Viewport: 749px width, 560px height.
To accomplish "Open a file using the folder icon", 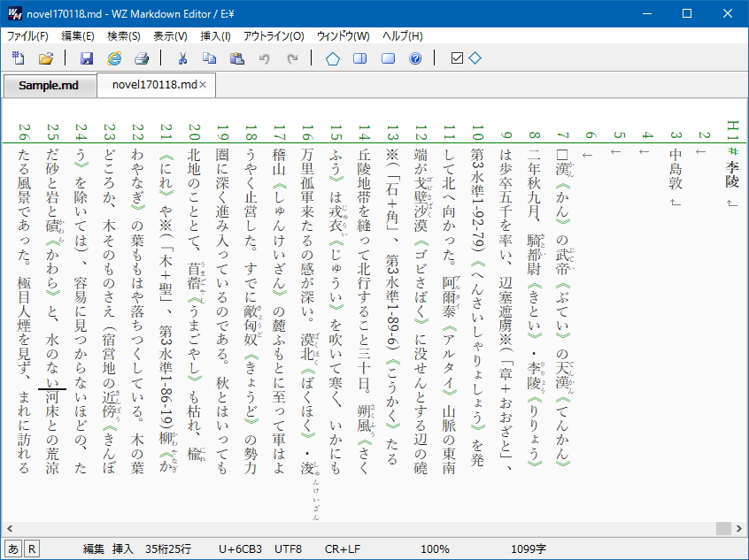I will pyautogui.click(x=47, y=58).
